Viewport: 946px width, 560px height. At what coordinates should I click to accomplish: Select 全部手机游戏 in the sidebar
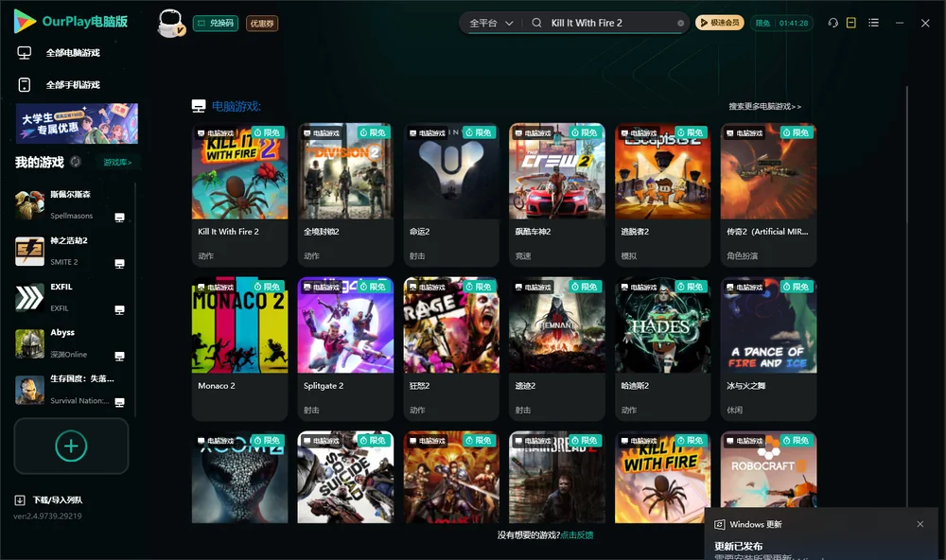coord(73,85)
